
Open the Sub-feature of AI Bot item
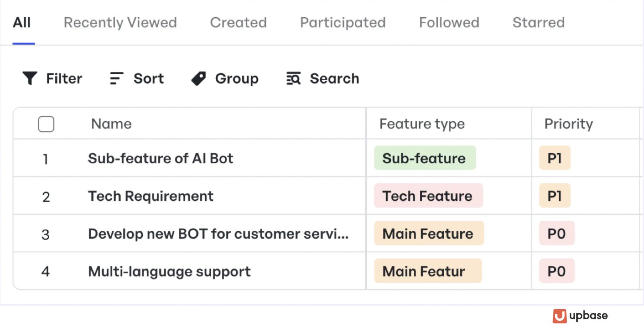pyautogui.click(x=160, y=158)
